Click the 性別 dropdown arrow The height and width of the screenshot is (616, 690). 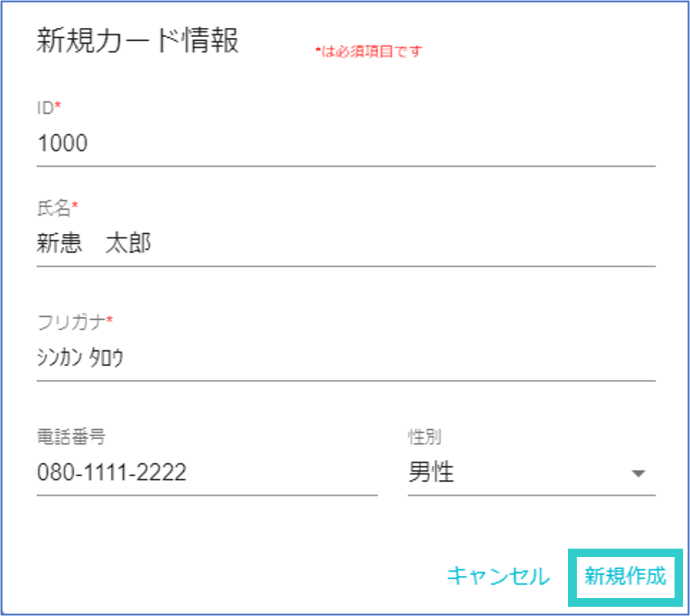(x=638, y=474)
